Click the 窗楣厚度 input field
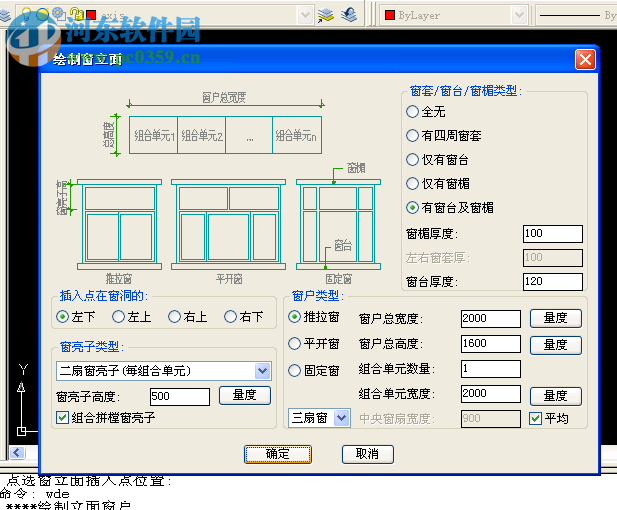Screen dimensions: 617x510 point(552,234)
